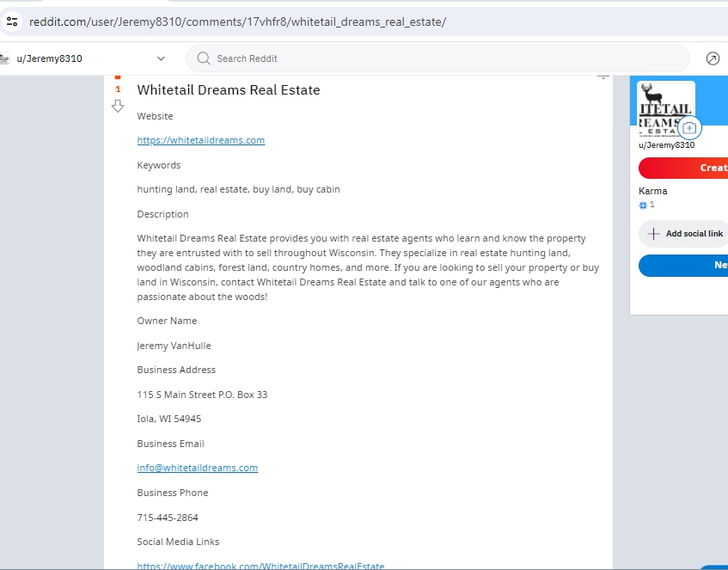Click the Popular arrow icon right of search
This screenshot has width=728, height=570.
(x=713, y=58)
